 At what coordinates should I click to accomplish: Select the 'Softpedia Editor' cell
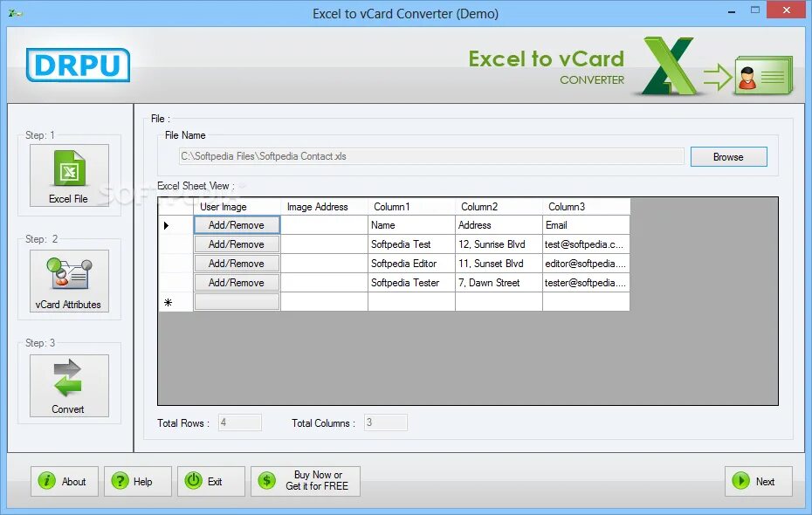tap(412, 264)
